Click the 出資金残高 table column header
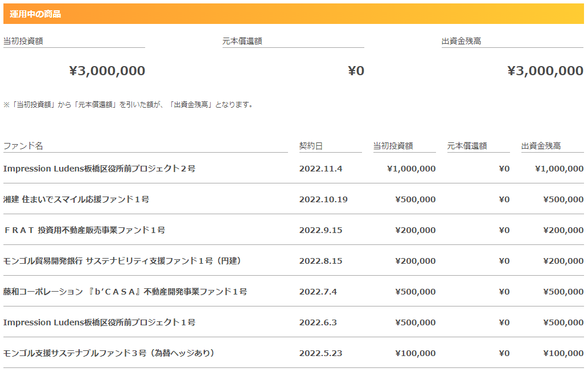The height and width of the screenshot is (372, 588). tap(541, 146)
